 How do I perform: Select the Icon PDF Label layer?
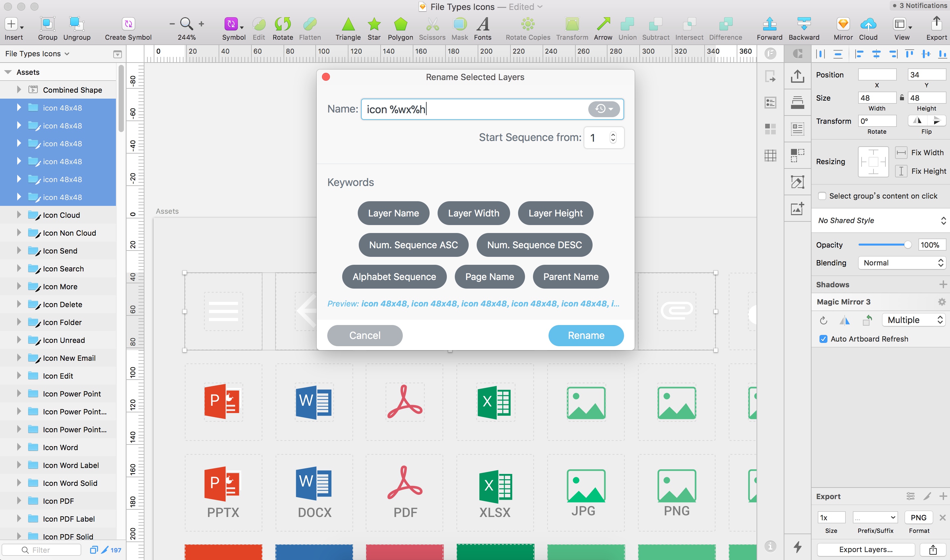coord(69,519)
